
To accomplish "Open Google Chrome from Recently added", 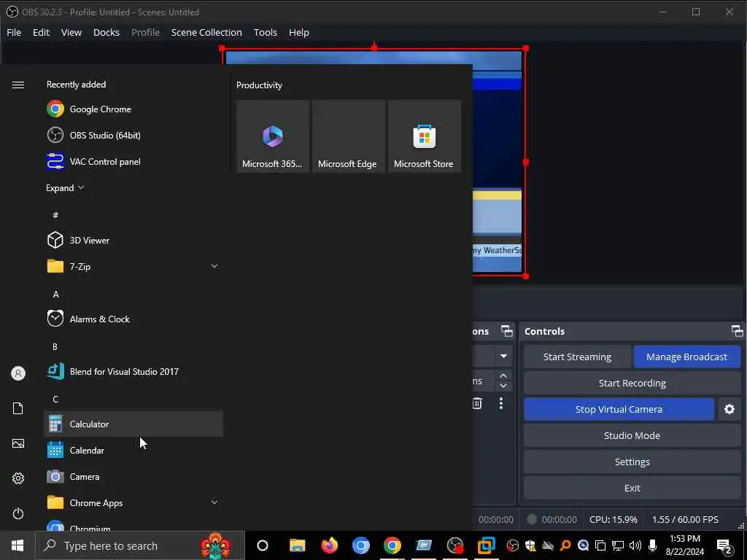I will pos(133,109).
